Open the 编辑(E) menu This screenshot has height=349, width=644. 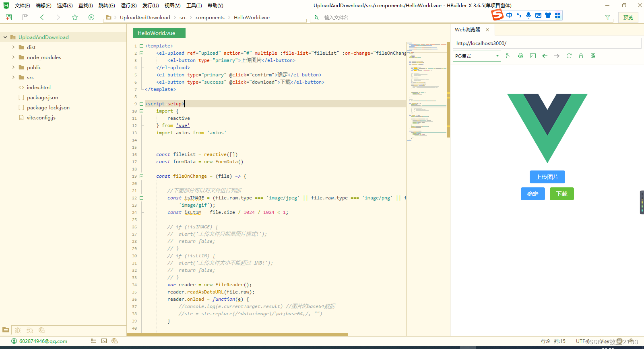(43, 5)
